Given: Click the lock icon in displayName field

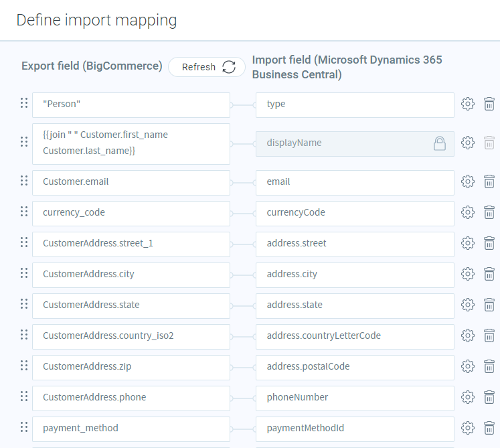Looking at the screenshot, I should (x=439, y=143).
